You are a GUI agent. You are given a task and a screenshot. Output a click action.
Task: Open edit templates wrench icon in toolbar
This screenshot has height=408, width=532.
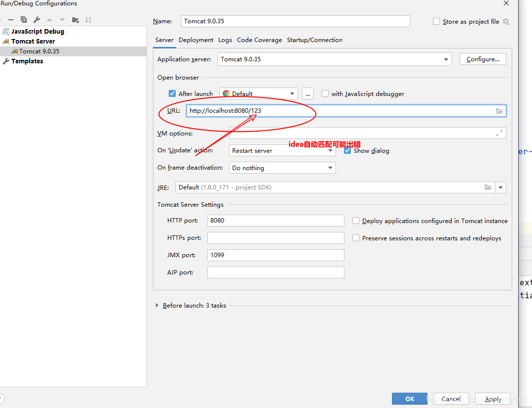pyautogui.click(x=37, y=20)
